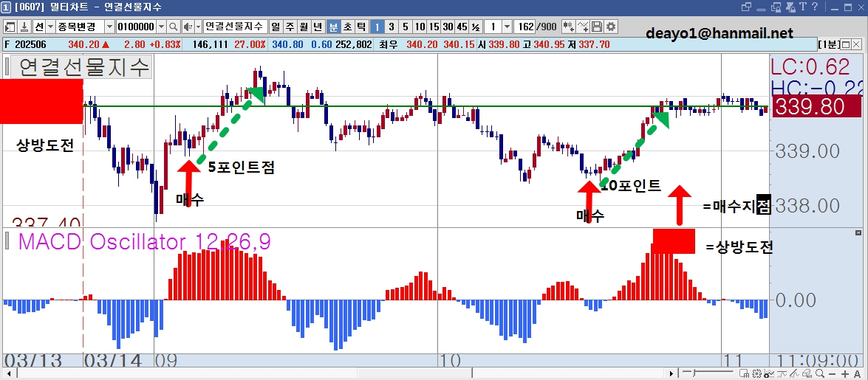Screen dimensions: 868x380
Task: Click the lock screen icon in title bar
Action: click(776, 7)
